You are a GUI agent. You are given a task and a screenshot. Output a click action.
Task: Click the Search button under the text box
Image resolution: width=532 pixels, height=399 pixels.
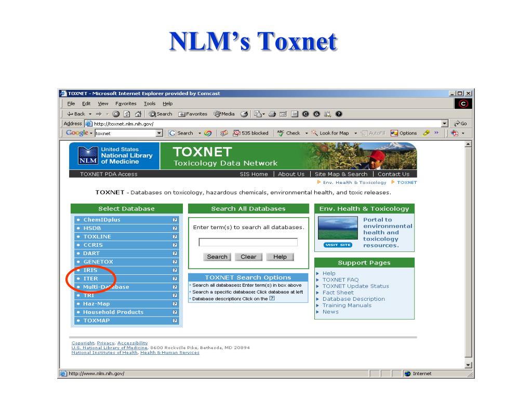coord(217,257)
